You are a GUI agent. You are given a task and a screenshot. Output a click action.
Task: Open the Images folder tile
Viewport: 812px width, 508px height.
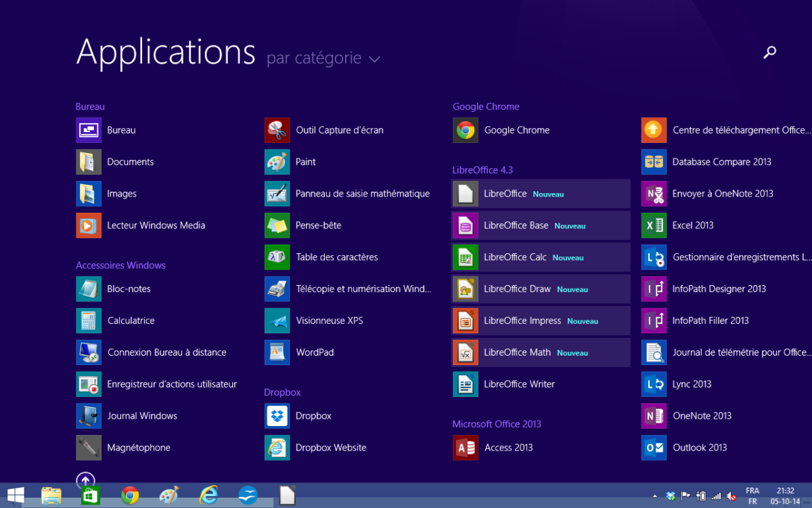(x=106, y=194)
